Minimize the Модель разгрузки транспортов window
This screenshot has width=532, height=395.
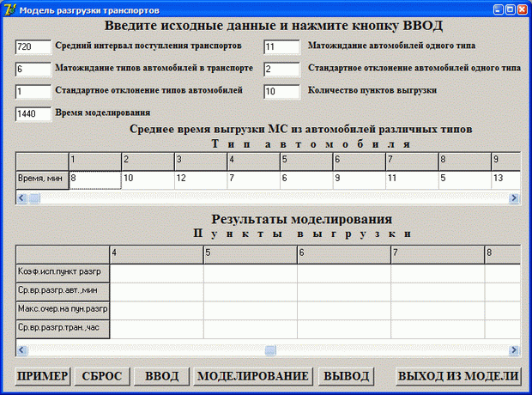click(498, 9)
